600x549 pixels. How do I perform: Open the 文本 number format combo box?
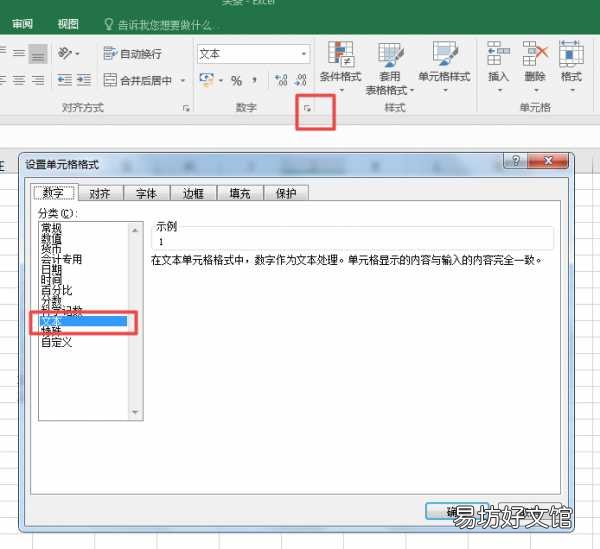point(253,54)
